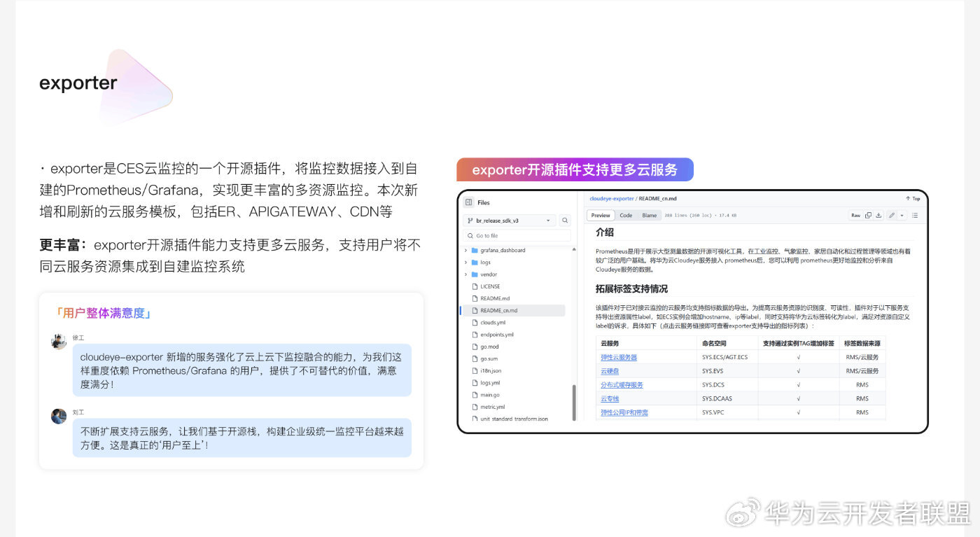Open the 分布式缓存服务 link

click(622, 385)
